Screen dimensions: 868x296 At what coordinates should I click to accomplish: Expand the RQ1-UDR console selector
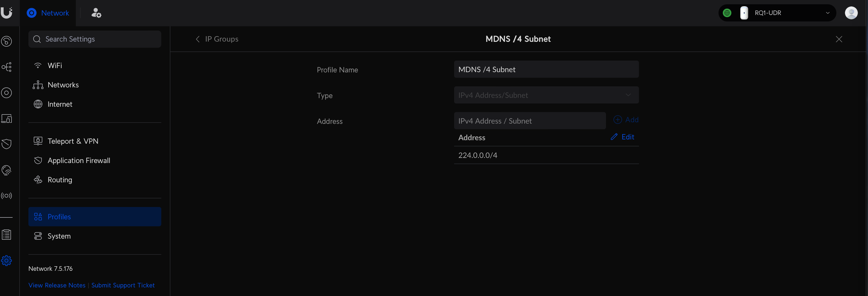828,13
